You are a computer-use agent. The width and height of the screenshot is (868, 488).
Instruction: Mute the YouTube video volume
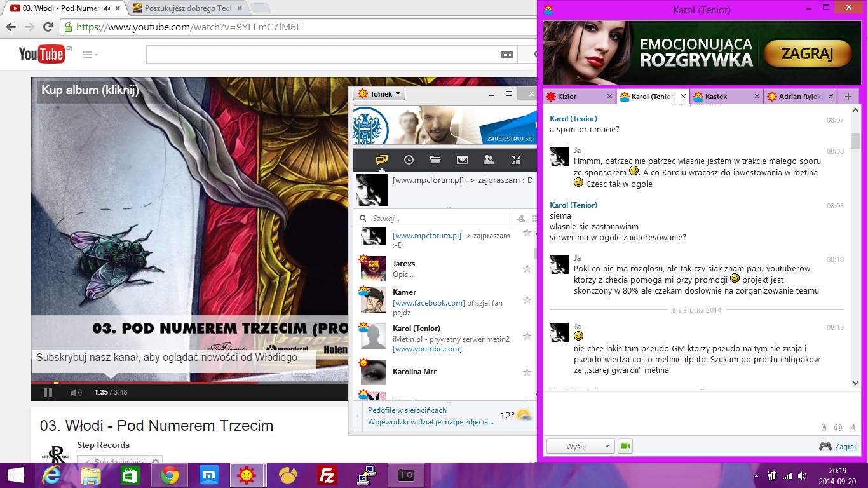coord(76,392)
